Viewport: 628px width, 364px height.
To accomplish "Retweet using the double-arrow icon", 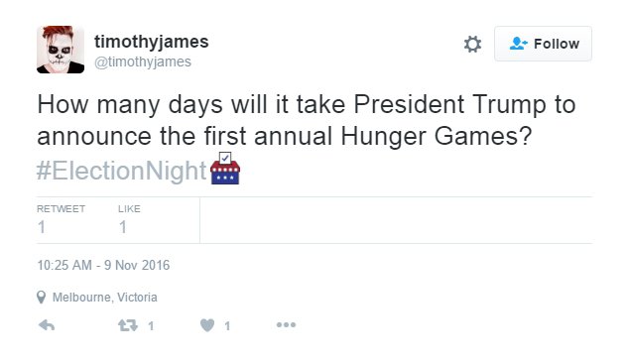I will pos(128,325).
